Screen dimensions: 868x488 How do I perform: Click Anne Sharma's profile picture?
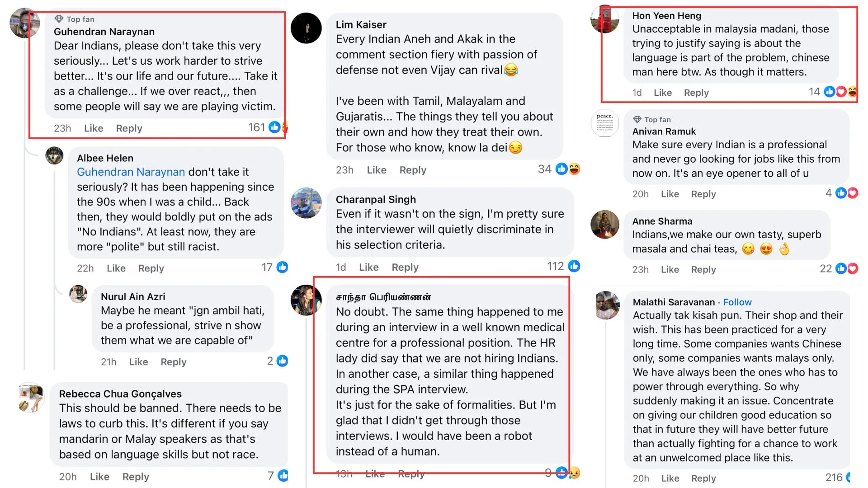604,225
